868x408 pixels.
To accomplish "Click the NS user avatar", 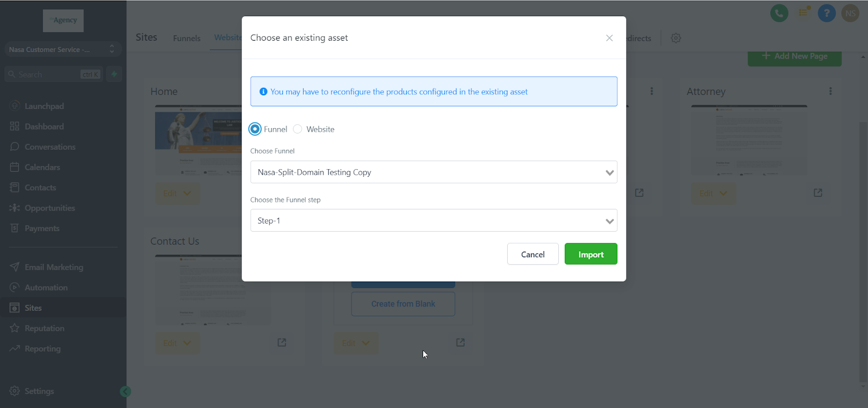I will pos(850,13).
